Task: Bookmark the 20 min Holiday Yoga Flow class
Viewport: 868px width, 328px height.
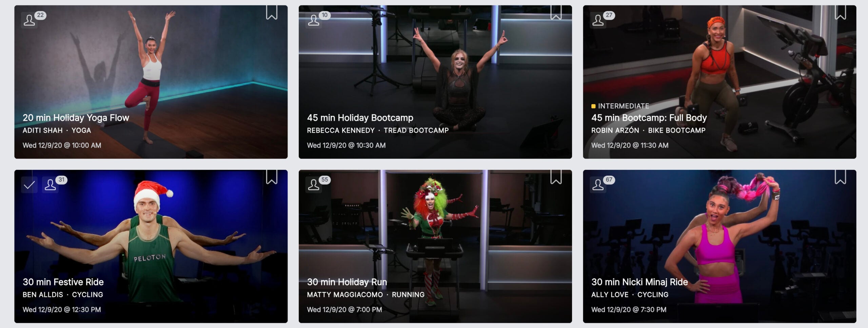Action: pos(272,12)
